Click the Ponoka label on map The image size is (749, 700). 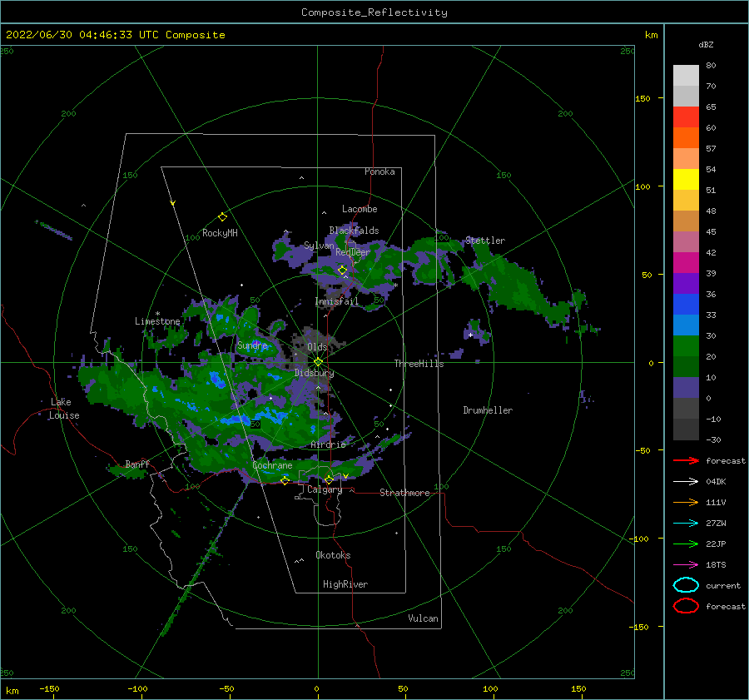(379, 171)
